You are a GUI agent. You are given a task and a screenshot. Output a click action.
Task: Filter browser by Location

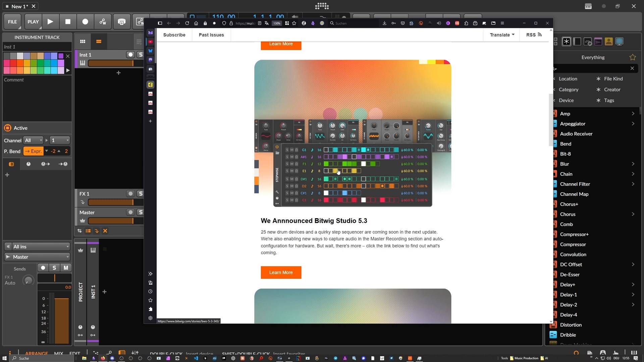click(x=568, y=79)
